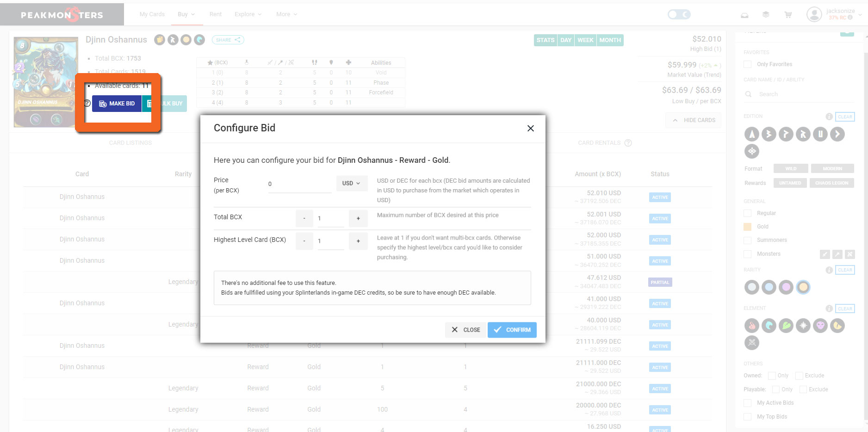Image resolution: width=868 pixels, height=432 pixels.
Task: Increase Highest Level Card with plus button
Action: (x=358, y=241)
